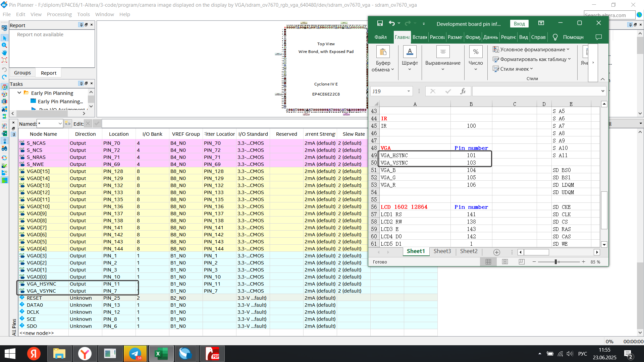Switch Excel to Page Layout view

point(505,262)
